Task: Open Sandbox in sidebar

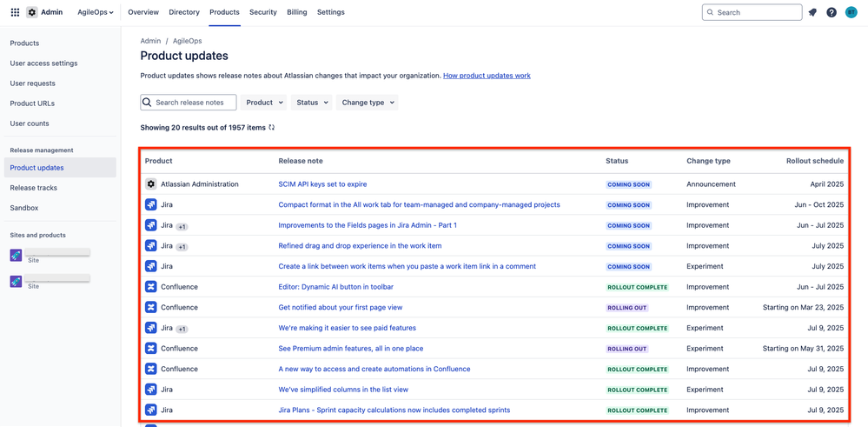Action: (x=60, y=208)
